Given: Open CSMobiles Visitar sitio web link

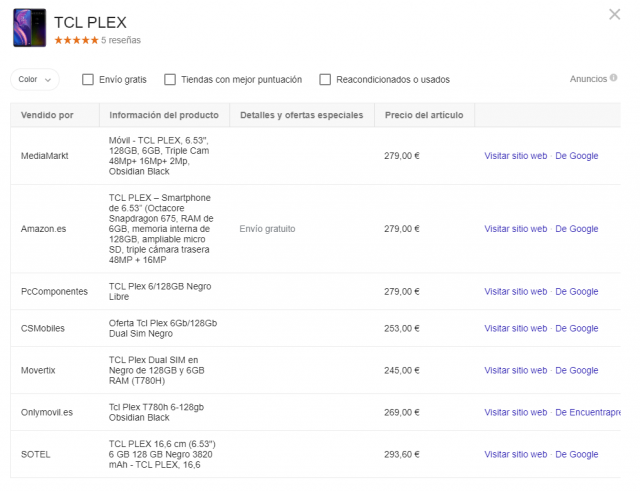Looking at the screenshot, I should pyautogui.click(x=515, y=329).
